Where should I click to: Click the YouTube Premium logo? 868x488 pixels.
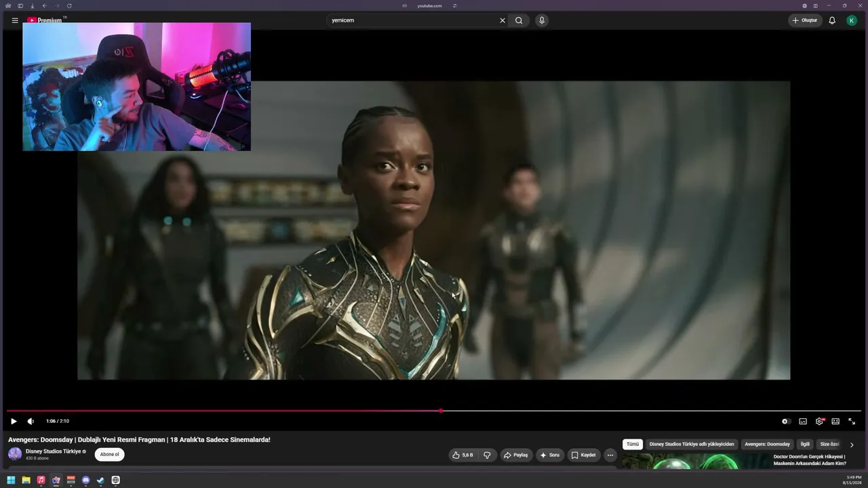45,20
